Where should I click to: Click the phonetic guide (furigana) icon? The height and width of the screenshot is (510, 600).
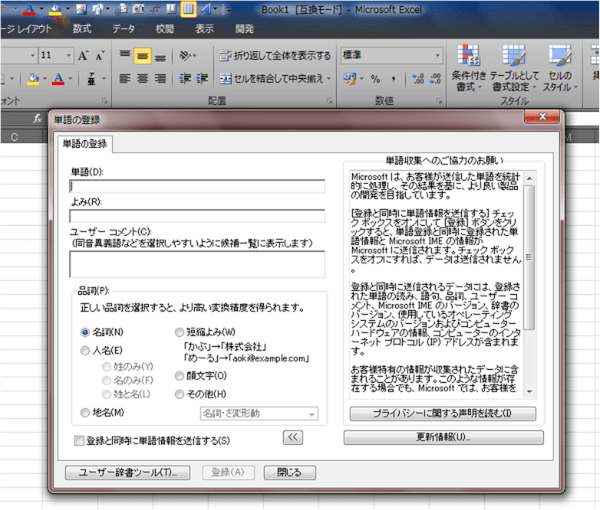point(91,79)
